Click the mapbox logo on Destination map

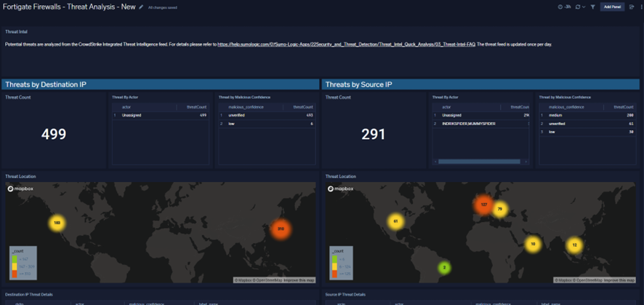(20, 189)
